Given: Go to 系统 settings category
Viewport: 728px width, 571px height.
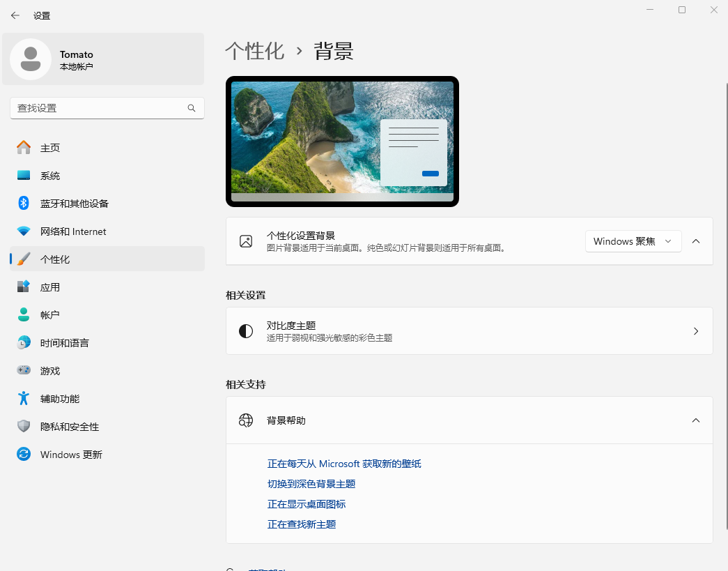Looking at the screenshot, I should click(x=50, y=176).
